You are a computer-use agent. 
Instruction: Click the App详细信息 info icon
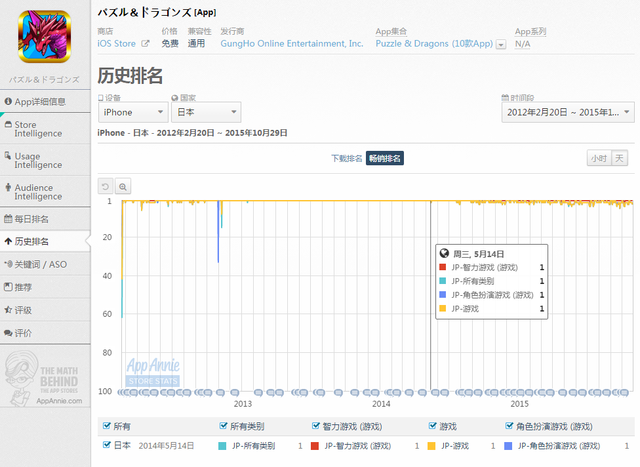click(8, 101)
